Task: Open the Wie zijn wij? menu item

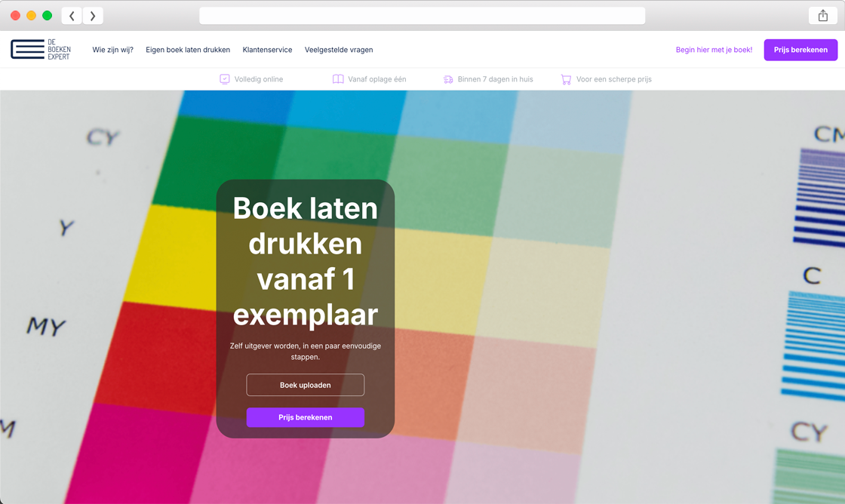Action: pos(112,50)
